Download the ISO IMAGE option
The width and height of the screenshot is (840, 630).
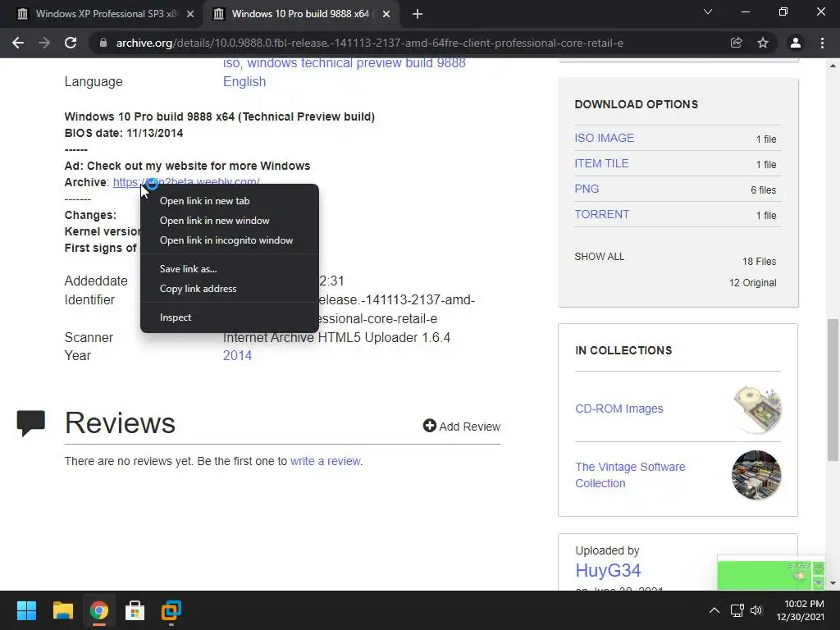pos(604,138)
